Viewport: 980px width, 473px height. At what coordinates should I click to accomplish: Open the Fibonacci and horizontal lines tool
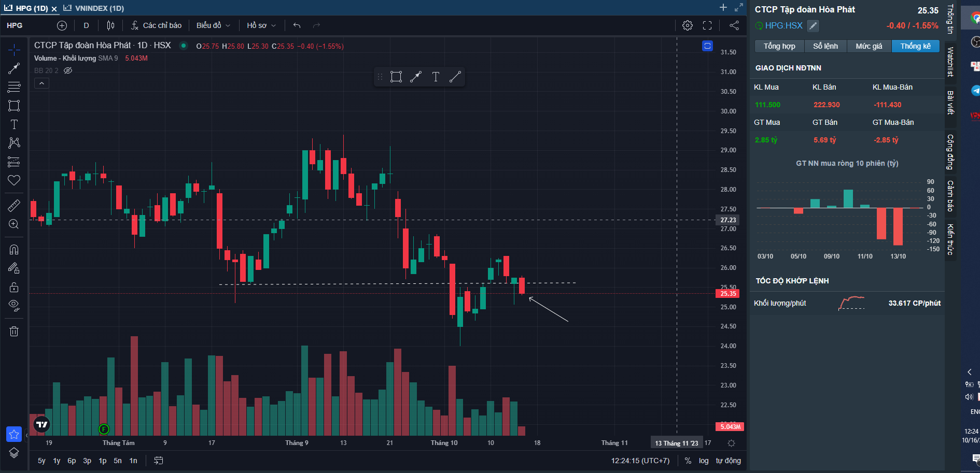[x=14, y=87]
